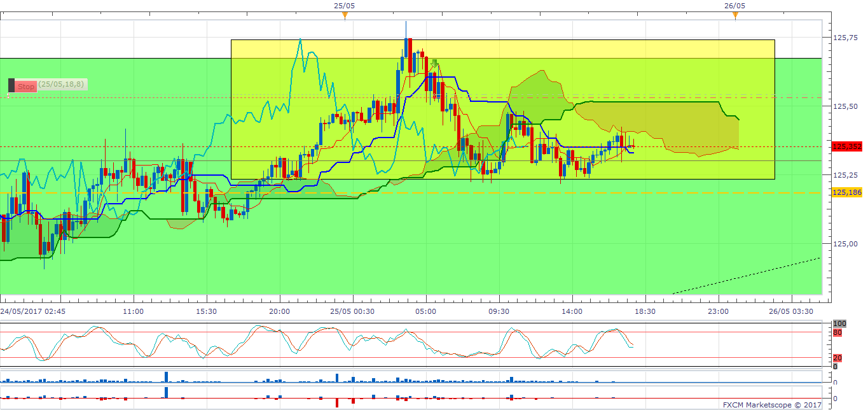868x410 pixels.
Task: Click the 23:00 time axis label
Action: pos(719,312)
